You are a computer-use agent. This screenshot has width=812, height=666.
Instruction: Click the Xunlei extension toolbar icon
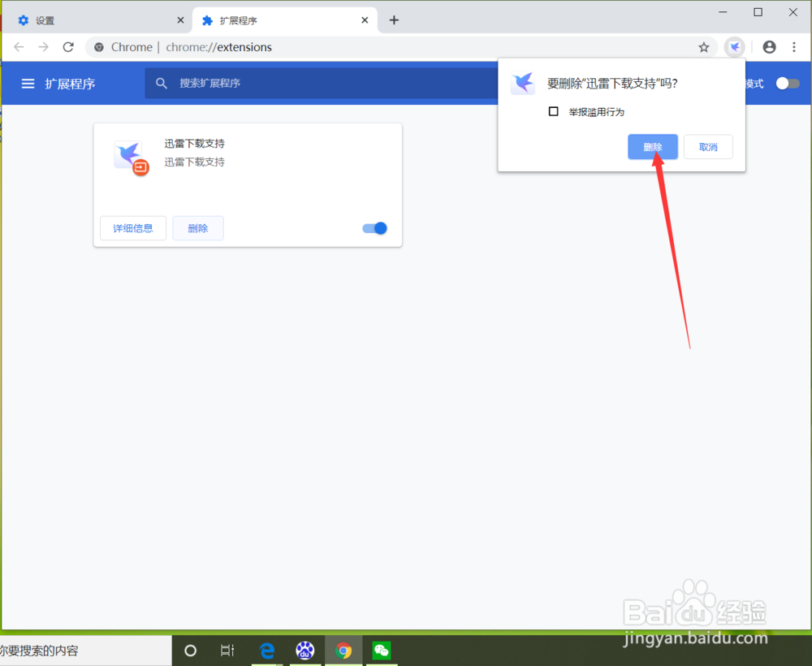[x=734, y=47]
